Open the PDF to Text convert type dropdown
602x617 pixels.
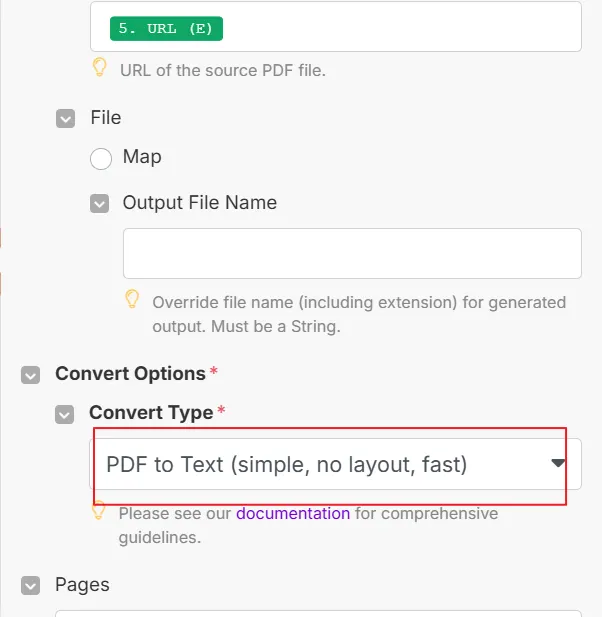pos(335,464)
